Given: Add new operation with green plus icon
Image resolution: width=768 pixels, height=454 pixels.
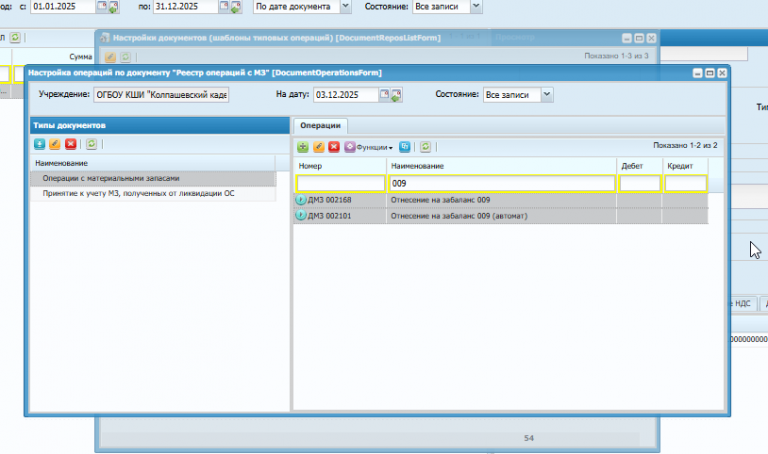Looking at the screenshot, I should (303, 147).
